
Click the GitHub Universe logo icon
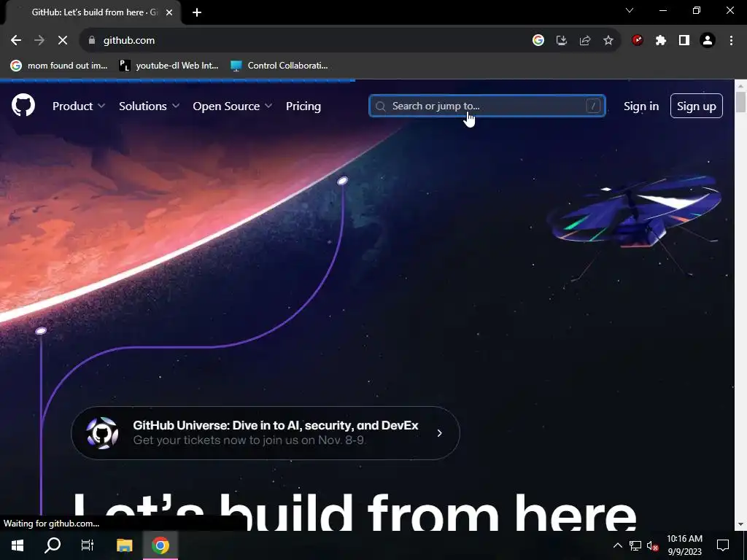102,433
